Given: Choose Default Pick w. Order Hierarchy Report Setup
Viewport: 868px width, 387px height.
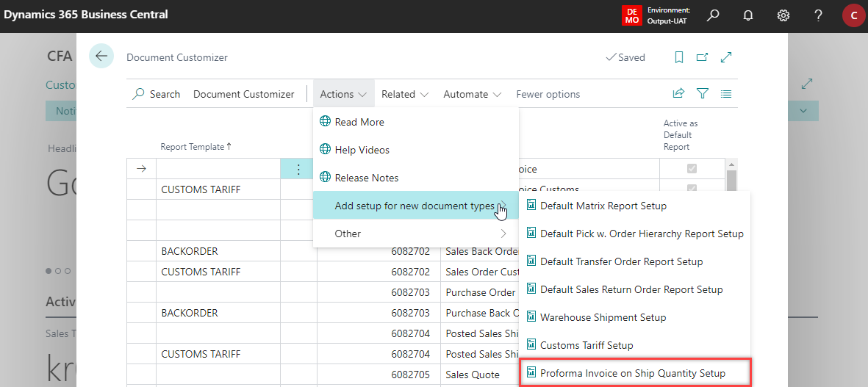Looking at the screenshot, I should click(635, 234).
